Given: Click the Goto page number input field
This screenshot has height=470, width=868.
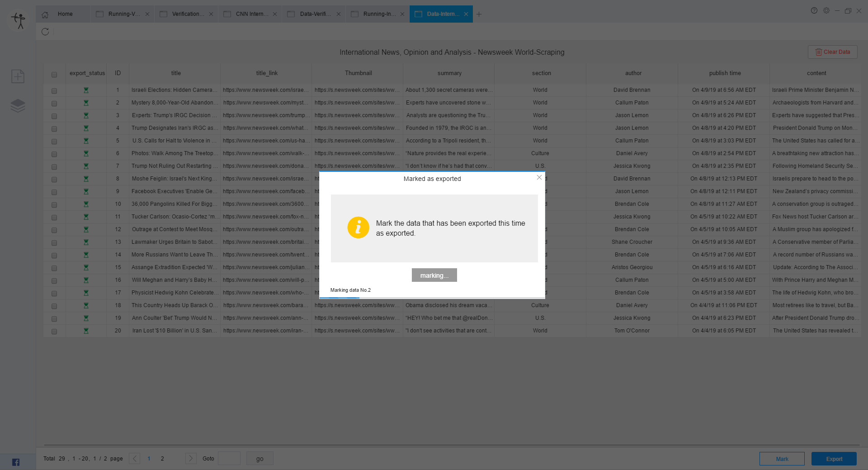Looking at the screenshot, I should [229, 458].
